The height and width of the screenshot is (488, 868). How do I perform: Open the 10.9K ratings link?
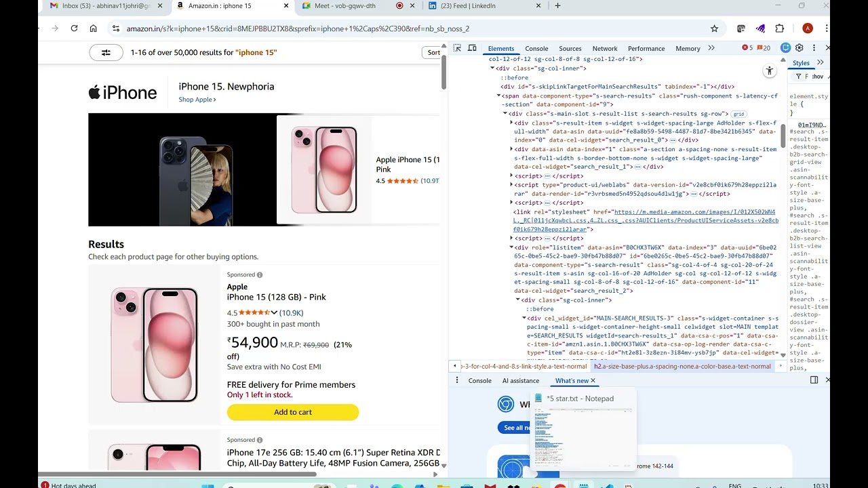click(292, 313)
